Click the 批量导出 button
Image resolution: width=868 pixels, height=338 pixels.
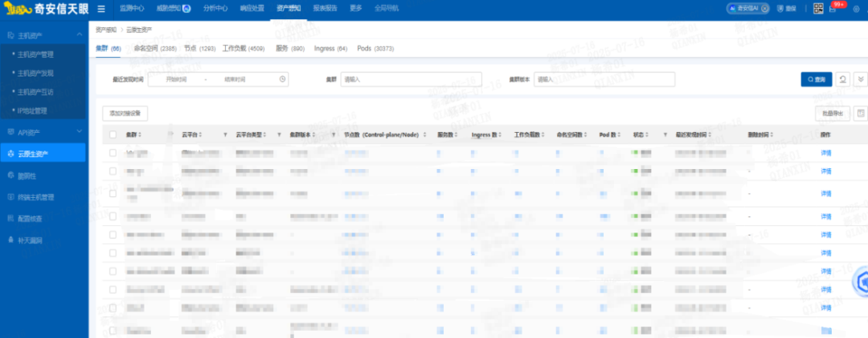[833, 113]
